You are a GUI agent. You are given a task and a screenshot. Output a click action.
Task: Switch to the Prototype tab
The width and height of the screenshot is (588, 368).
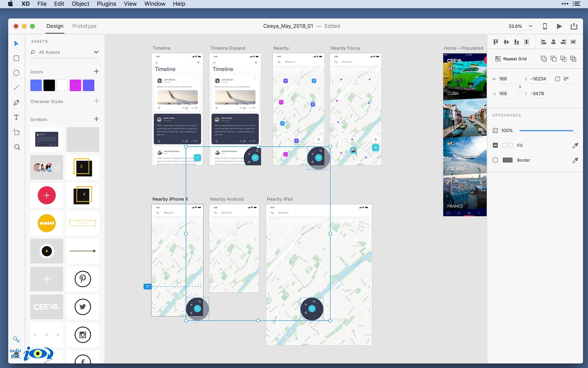84,26
